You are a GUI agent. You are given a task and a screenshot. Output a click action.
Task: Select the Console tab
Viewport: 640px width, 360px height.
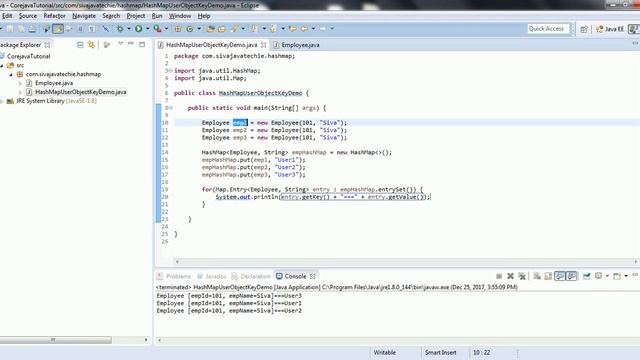(295, 276)
